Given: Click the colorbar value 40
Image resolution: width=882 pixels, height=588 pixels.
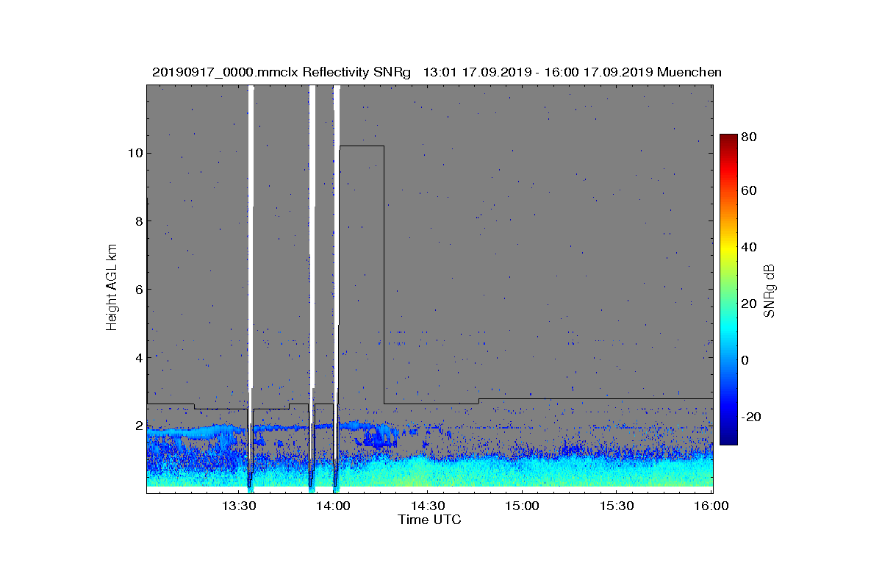Looking at the screenshot, I should [749, 247].
